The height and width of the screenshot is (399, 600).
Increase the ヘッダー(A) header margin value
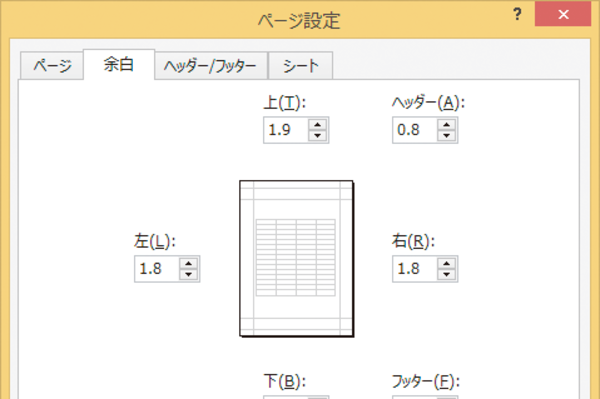[x=446, y=125]
